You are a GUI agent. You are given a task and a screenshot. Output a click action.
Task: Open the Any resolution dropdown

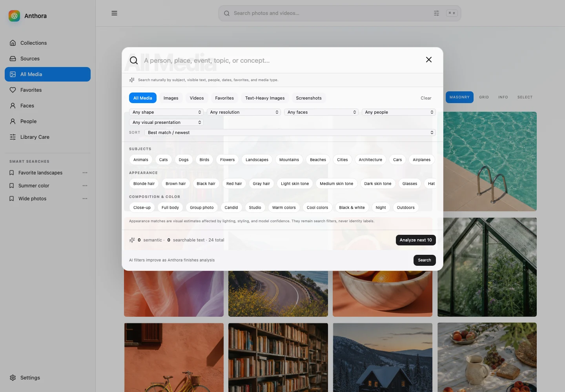click(x=244, y=112)
